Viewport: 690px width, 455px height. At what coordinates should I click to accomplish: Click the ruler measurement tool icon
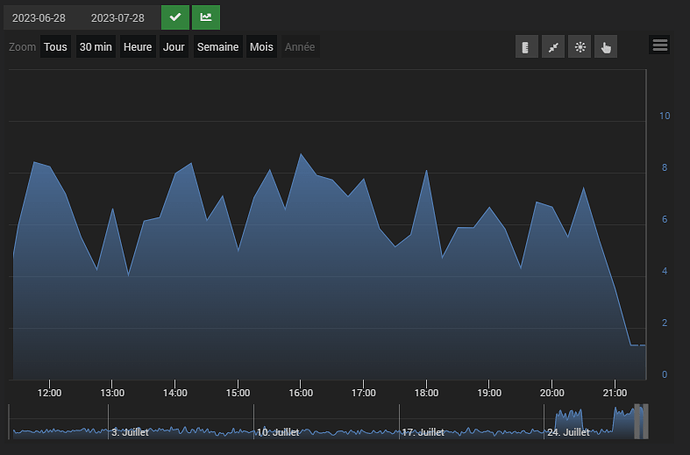click(527, 47)
